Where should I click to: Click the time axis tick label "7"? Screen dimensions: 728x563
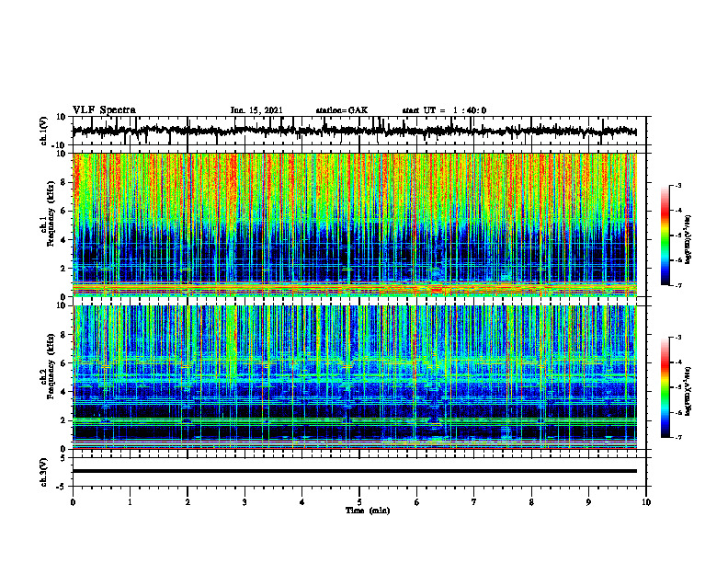(x=474, y=502)
